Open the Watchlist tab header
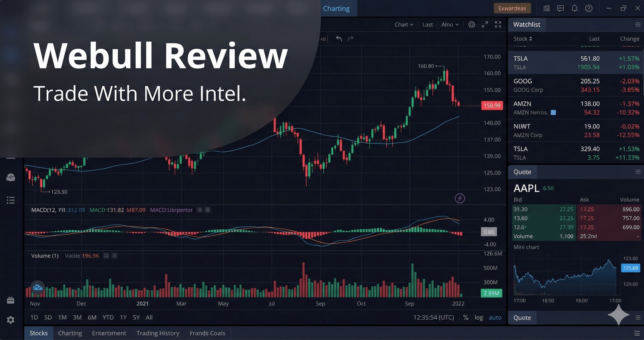Image resolution: width=644 pixels, height=340 pixels. tap(527, 25)
